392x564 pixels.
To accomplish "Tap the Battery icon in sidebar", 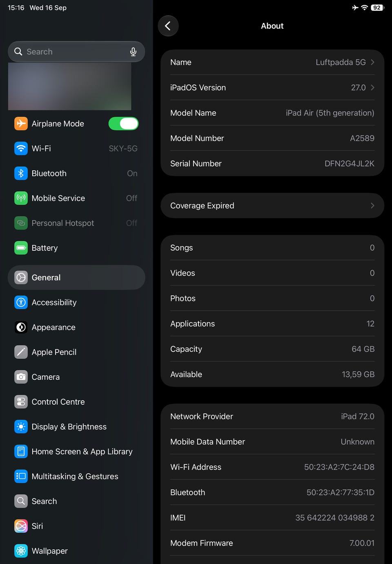I will 21,248.
